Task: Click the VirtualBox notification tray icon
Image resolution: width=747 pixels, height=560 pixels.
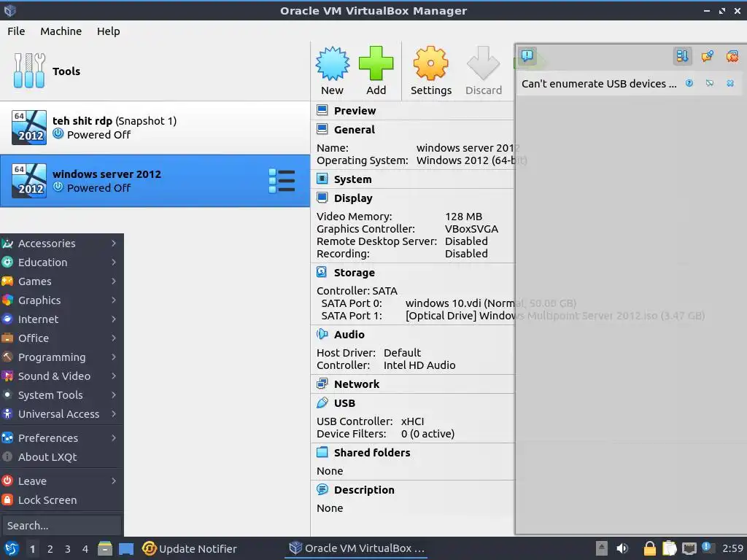Action: [x=708, y=548]
